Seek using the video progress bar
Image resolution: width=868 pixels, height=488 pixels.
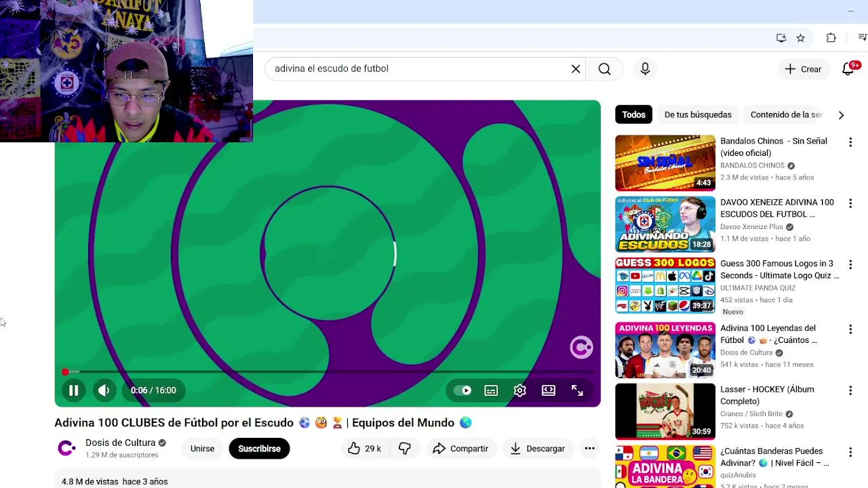[x=328, y=372]
